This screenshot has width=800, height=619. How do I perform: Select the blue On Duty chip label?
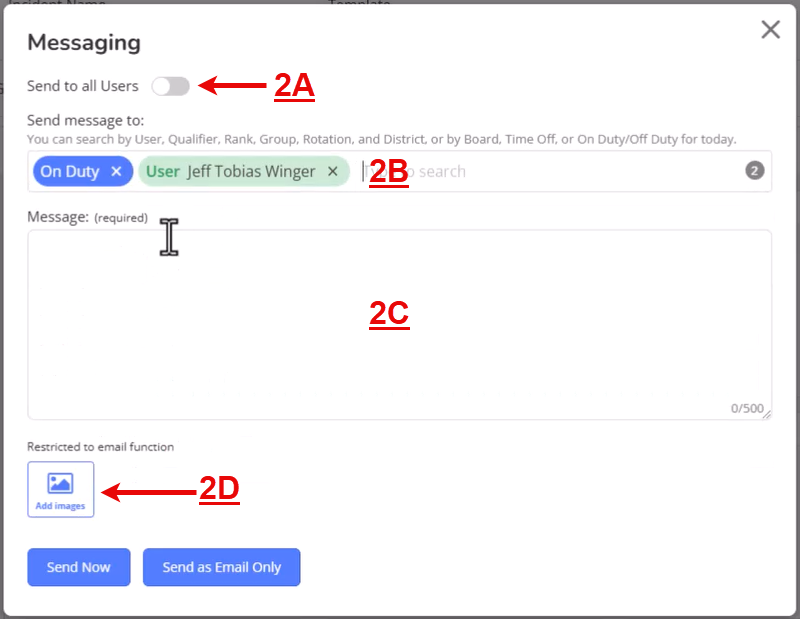[70, 171]
